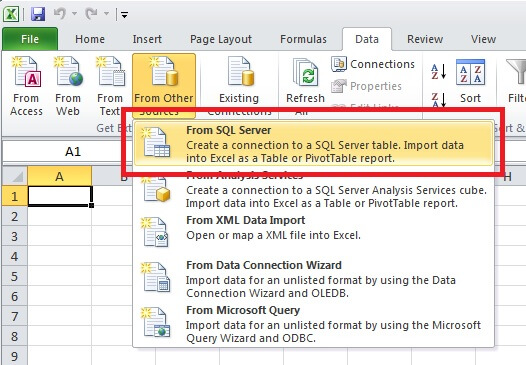Save the workbook with the floppy disk icon
This screenshot has height=365, width=526.
tap(38, 14)
